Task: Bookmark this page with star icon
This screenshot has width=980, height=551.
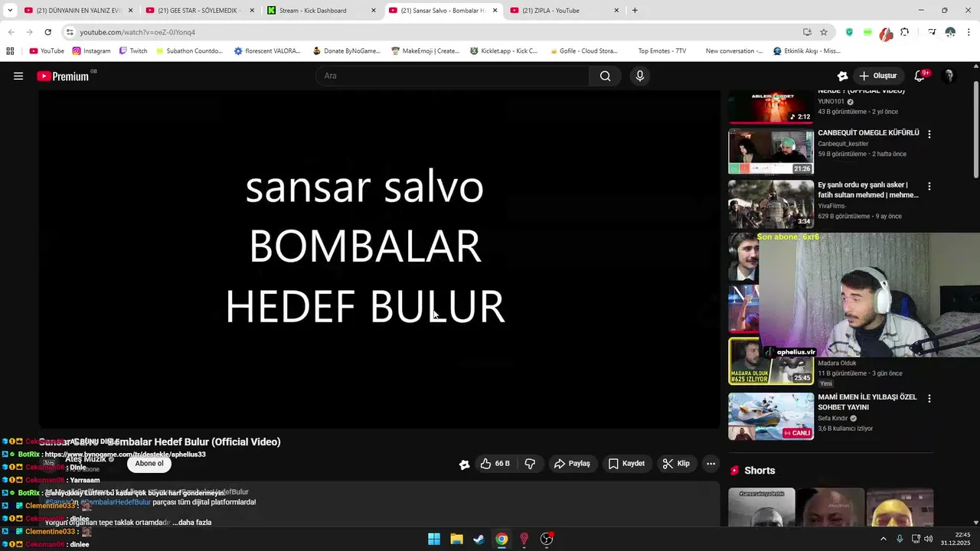Action: pyautogui.click(x=824, y=32)
